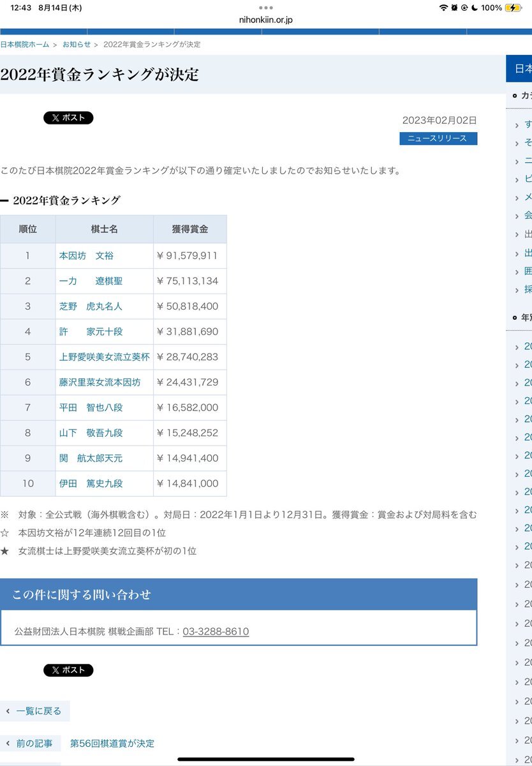Open player link 伊田 篤史九段
The height and width of the screenshot is (766, 532).
pos(91,483)
